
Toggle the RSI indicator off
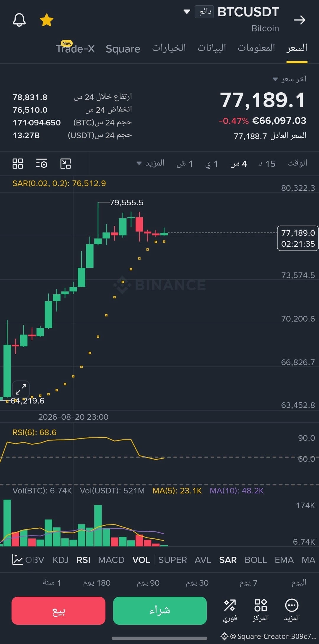pyautogui.click(x=83, y=560)
